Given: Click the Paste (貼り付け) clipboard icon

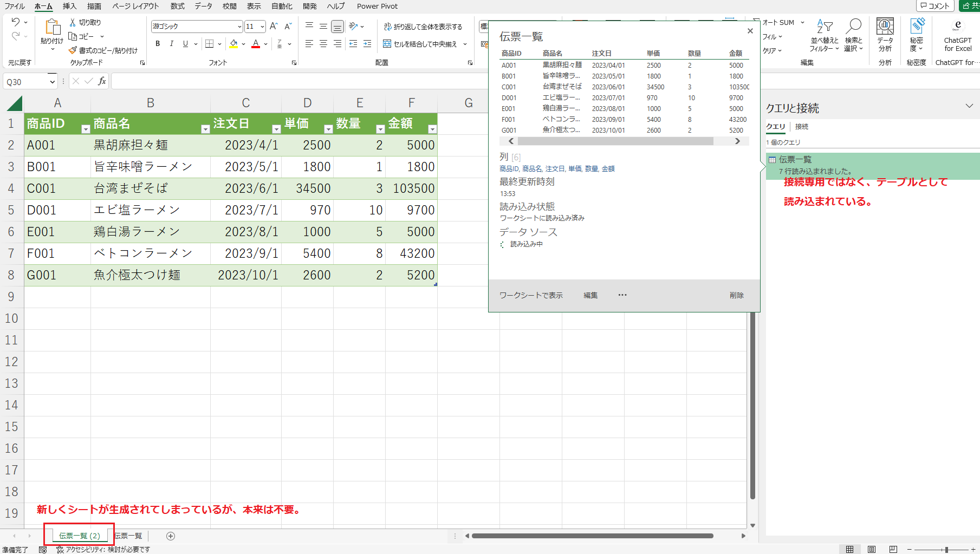Looking at the screenshot, I should coord(52,27).
